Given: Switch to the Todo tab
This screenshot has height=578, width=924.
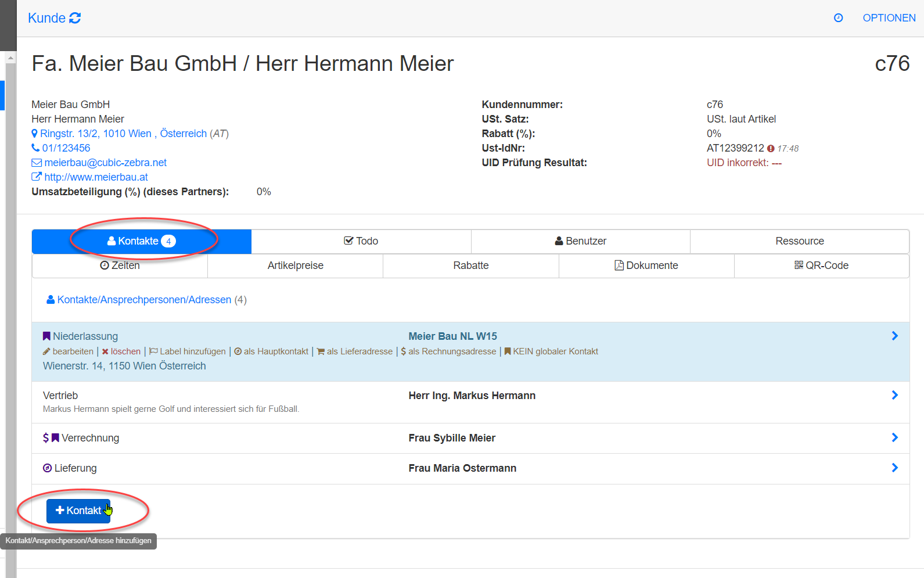Looking at the screenshot, I should [361, 241].
